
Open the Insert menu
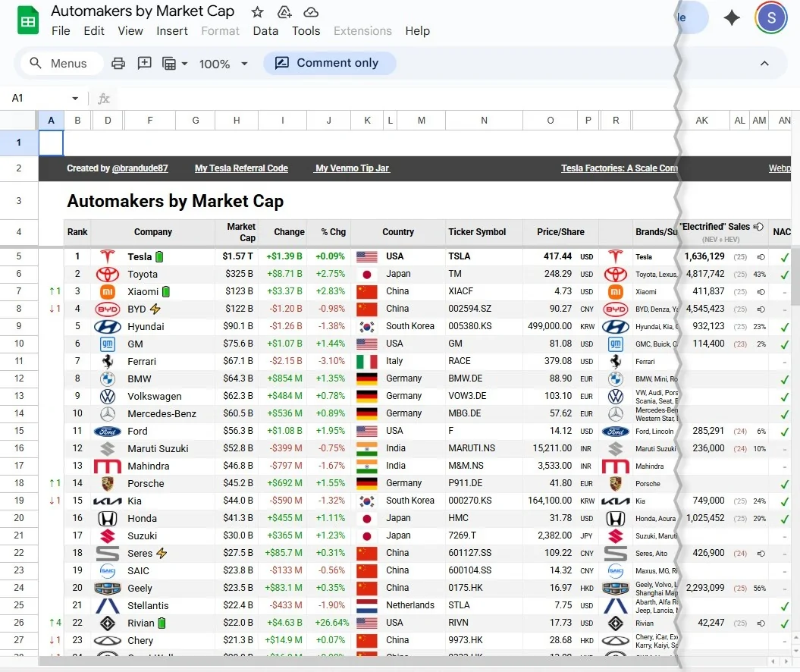pyautogui.click(x=172, y=31)
